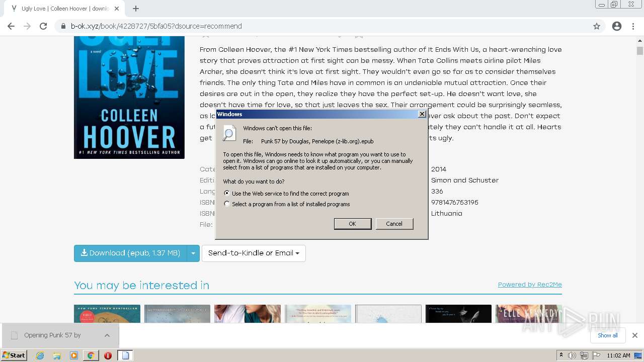Show hidden system tray icons arrow
The height and width of the screenshot is (362, 644).
pos(561,355)
